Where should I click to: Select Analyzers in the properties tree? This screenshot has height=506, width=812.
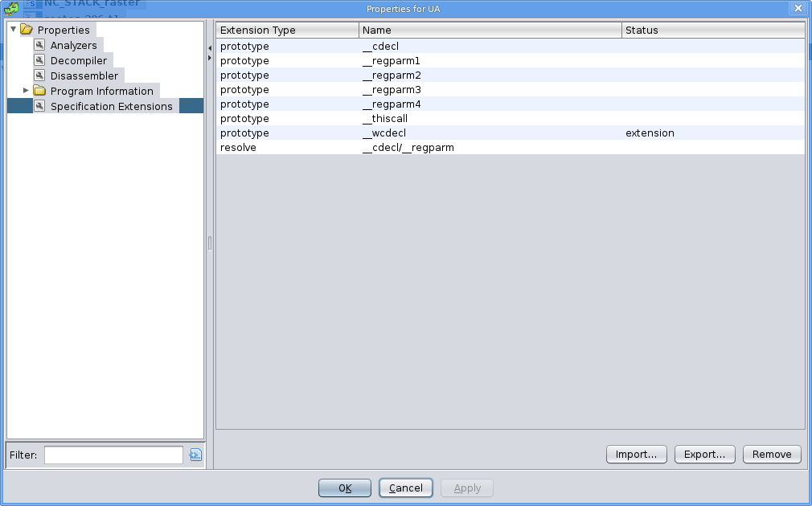coord(73,45)
